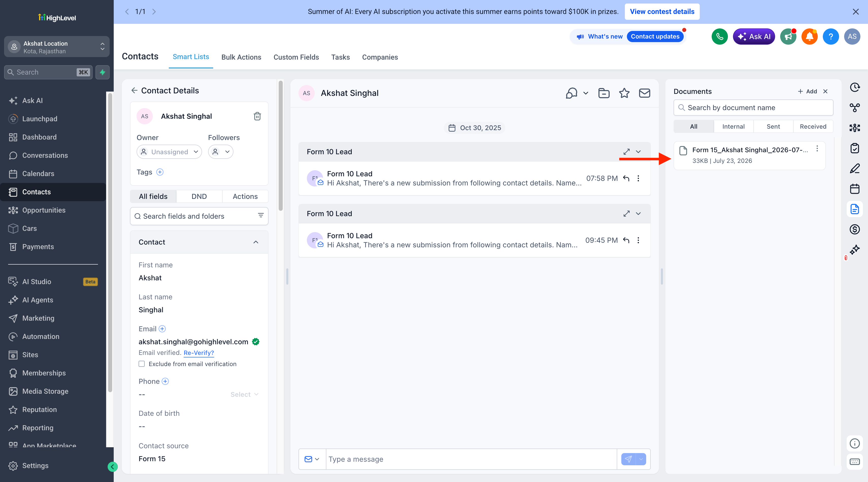
Task: Click View contest details button
Action: tap(662, 11)
